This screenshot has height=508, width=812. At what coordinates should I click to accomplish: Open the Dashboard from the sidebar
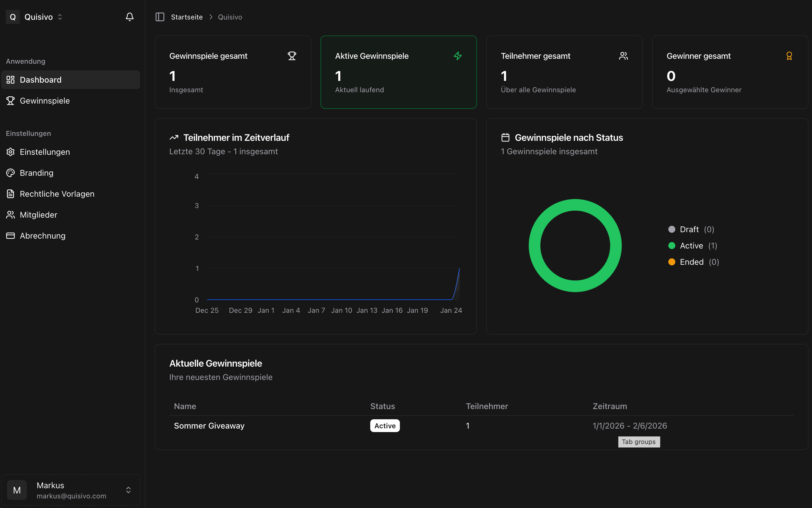click(40, 80)
